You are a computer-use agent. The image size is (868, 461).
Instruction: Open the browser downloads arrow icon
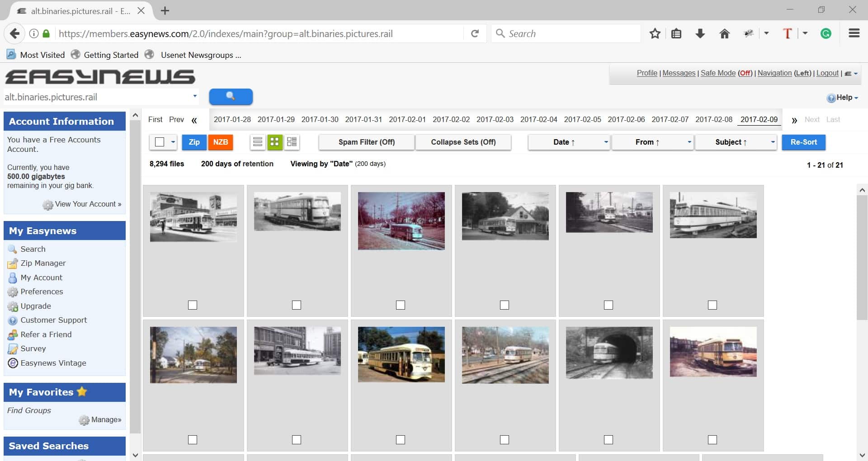tap(700, 33)
